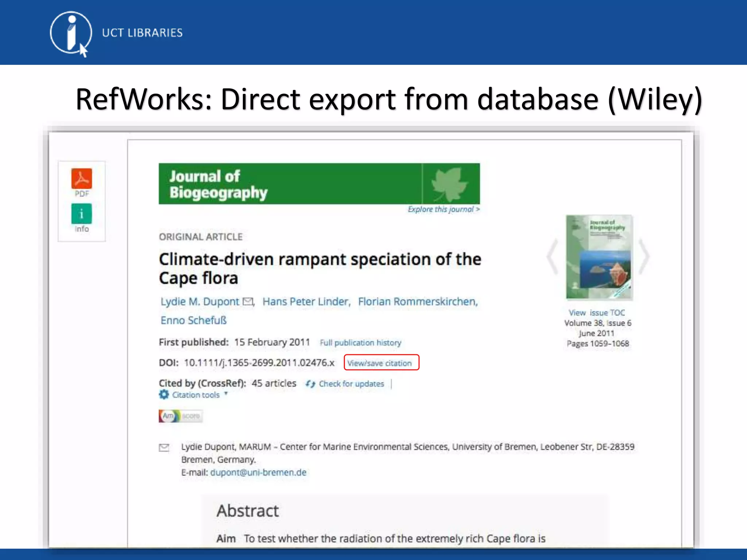Click envelope icon beside correspondence address

coord(164,447)
